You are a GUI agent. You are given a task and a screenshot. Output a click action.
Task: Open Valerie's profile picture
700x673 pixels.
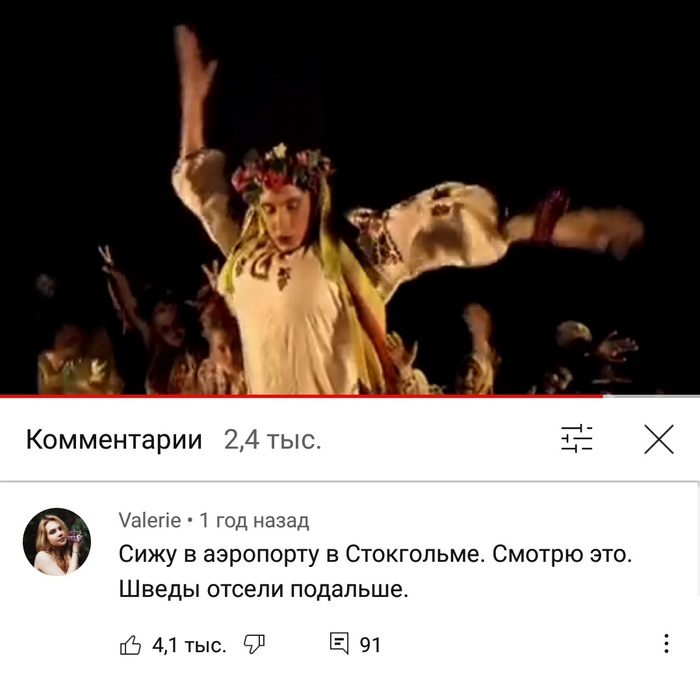click(57, 542)
